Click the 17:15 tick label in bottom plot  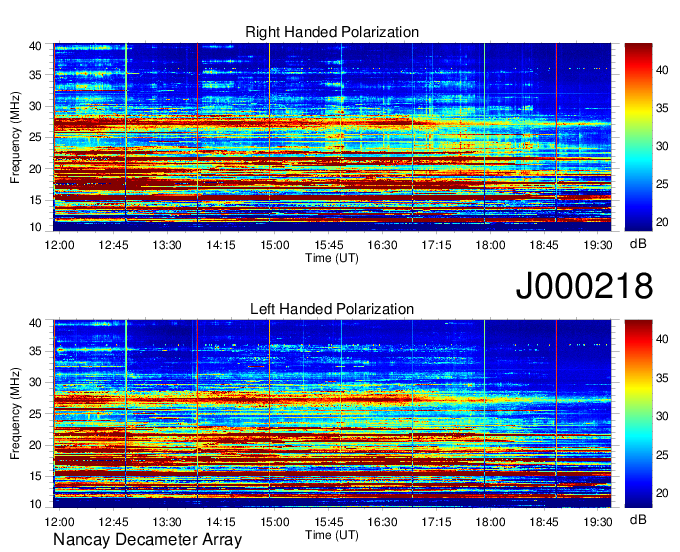pos(436,522)
